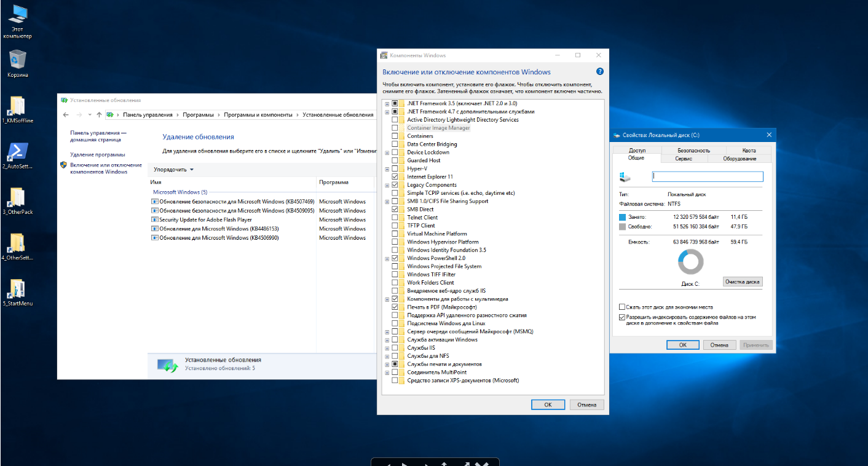Click the icon of update KB4507469
The width and height of the screenshot is (868, 466).
pyautogui.click(x=155, y=202)
